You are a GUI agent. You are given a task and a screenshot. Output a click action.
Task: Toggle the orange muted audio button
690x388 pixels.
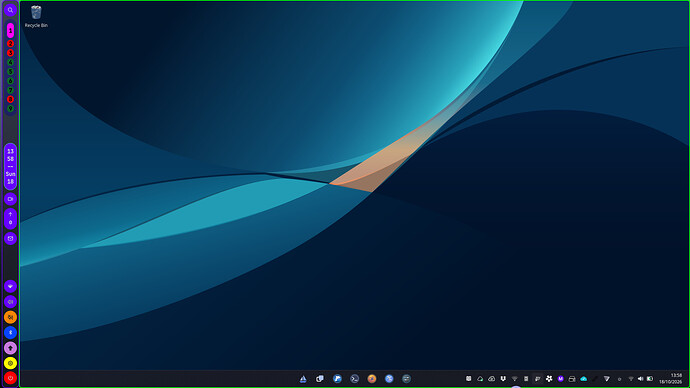coord(10,317)
